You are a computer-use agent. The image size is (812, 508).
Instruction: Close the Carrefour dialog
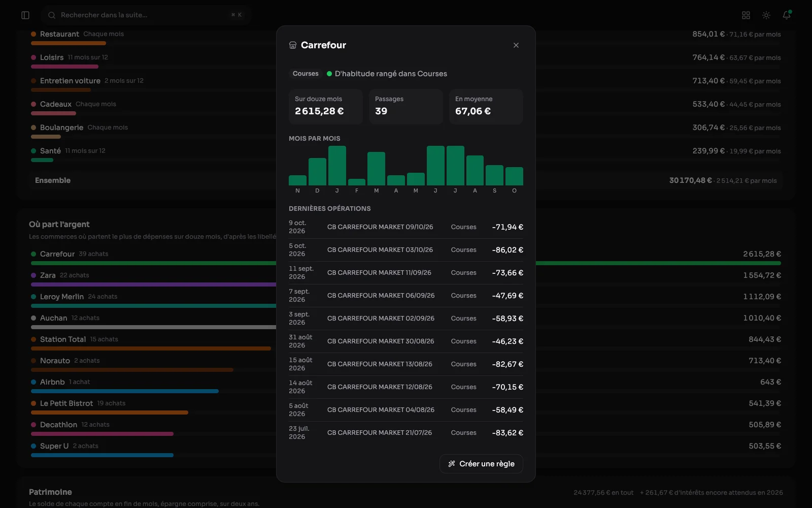[516, 45]
